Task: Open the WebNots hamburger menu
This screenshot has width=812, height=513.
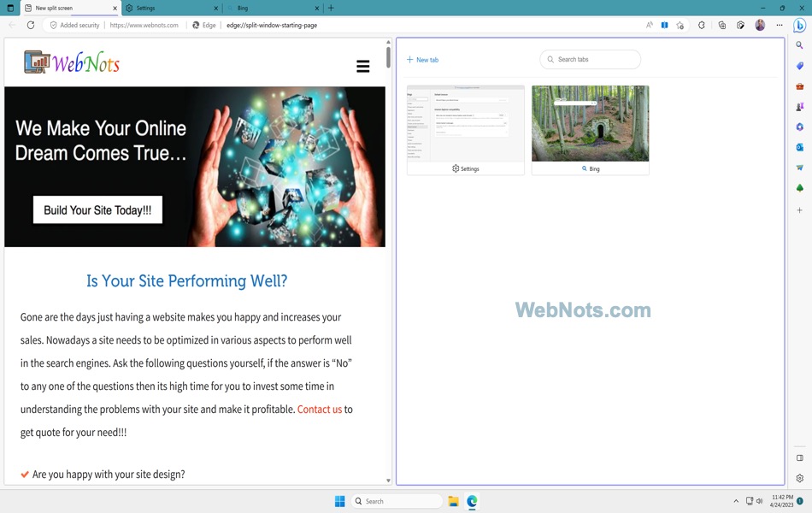Action: tap(363, 64)
